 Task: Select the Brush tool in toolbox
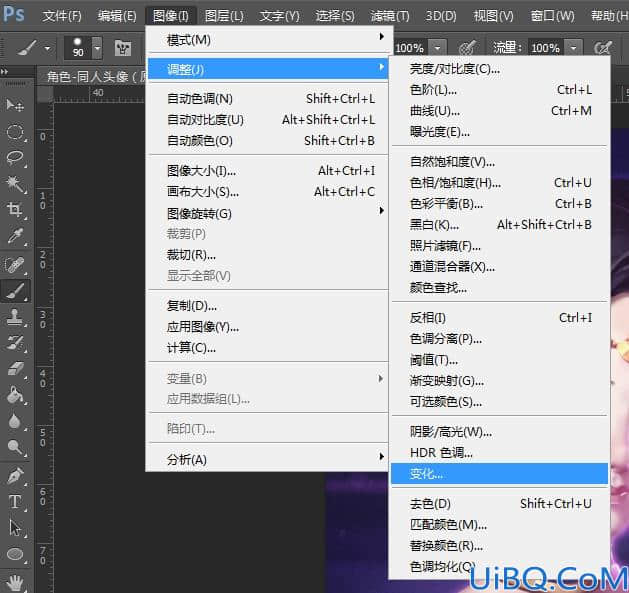15,290
